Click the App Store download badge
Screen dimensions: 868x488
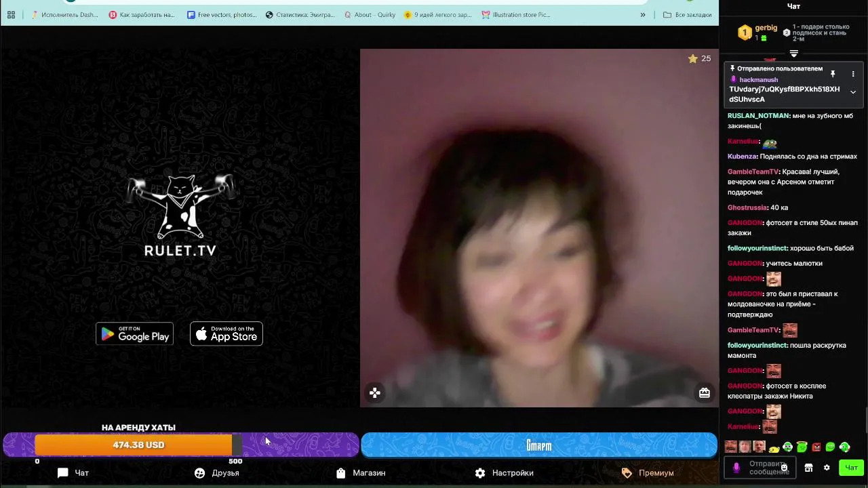point(226,333)
